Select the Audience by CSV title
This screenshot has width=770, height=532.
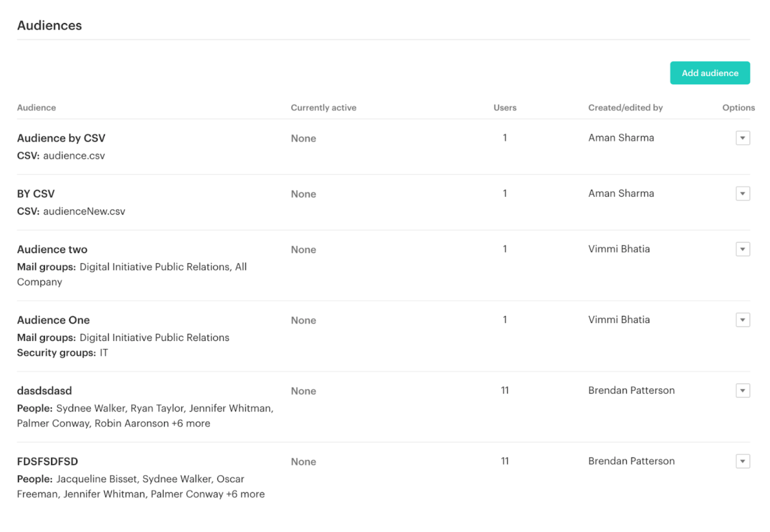point(61,138)
